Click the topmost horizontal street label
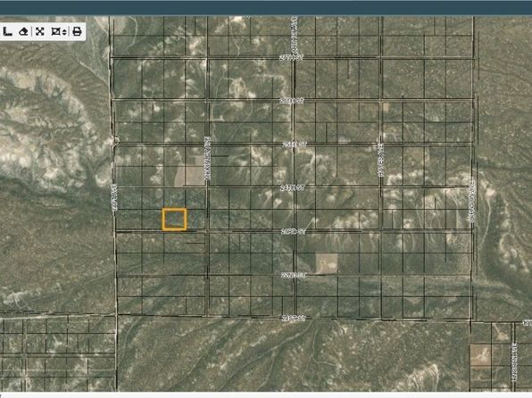532x398 pixels. 291,58
